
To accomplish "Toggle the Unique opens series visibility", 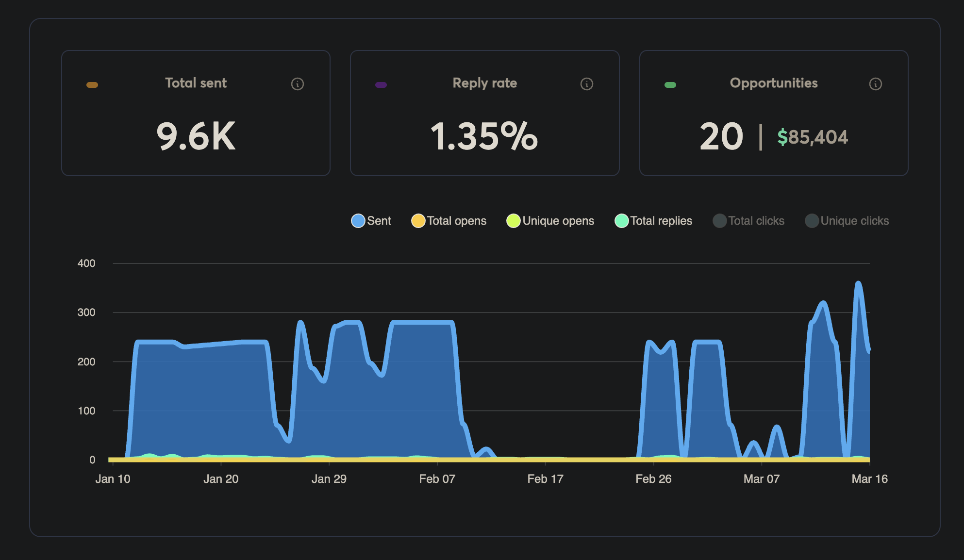I will [550, 221].
